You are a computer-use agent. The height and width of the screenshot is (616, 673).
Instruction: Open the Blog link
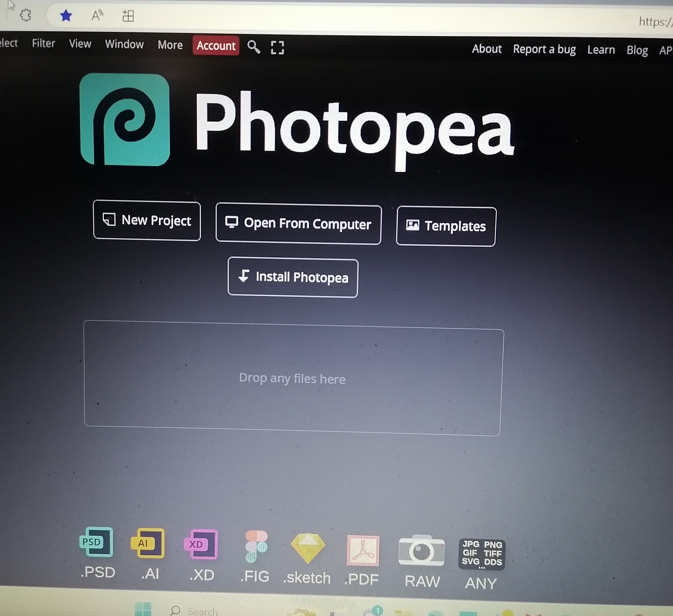pyautogui.click(x=637, y=50)
